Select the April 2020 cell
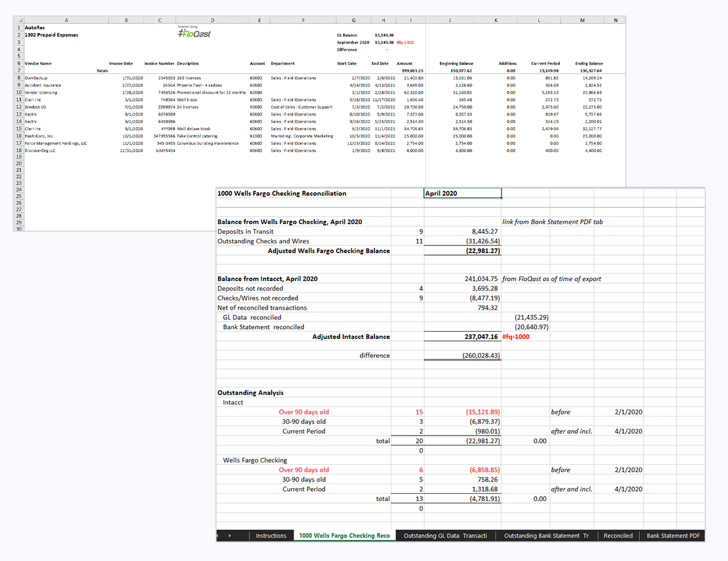Image resolution: width=728 pixels, height=561 pixels. [x=462, y=193]
